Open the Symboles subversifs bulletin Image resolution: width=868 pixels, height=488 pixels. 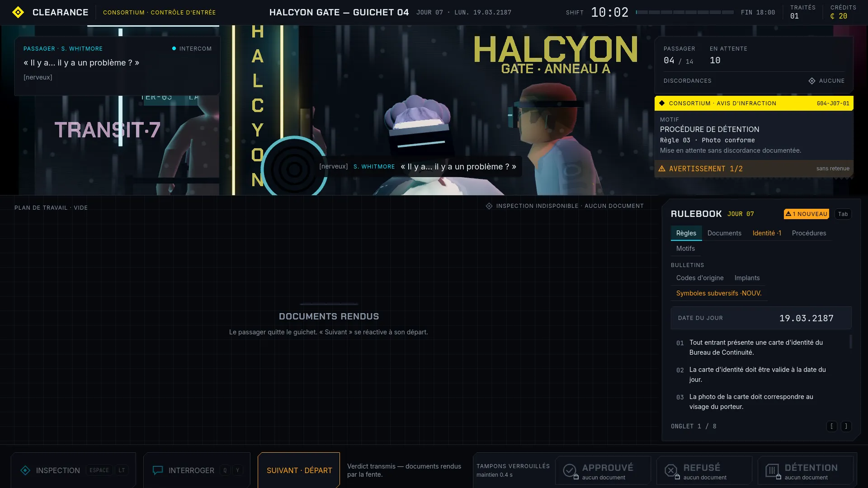pyautogui.click(x=719, y=293)
